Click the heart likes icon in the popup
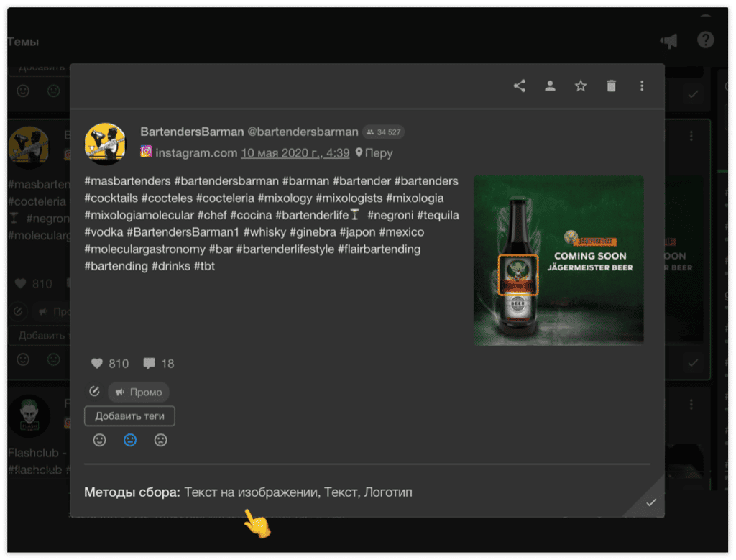This screenshot has height=560, width=736. 97,363
